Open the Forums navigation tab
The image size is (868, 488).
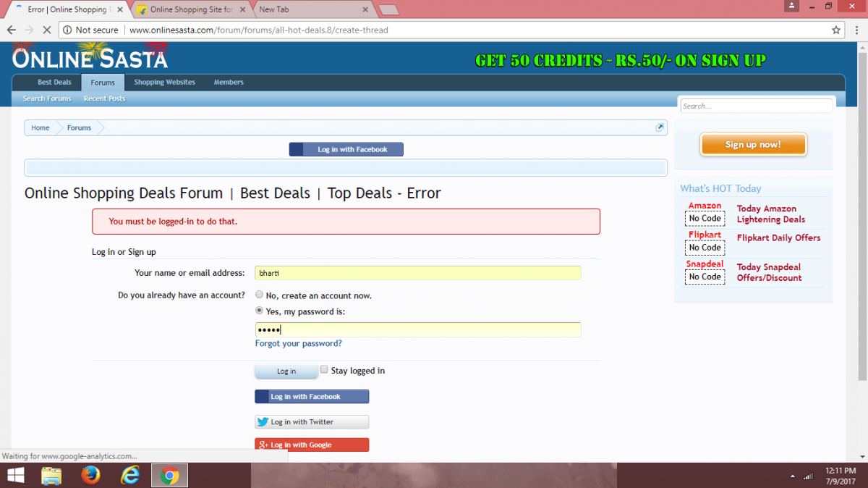pos(103,83)
